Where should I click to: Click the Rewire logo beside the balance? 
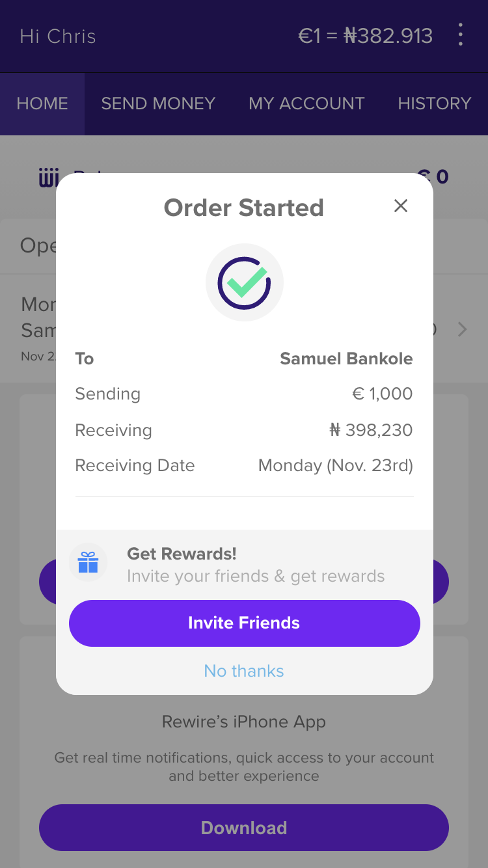pos(49,177)
